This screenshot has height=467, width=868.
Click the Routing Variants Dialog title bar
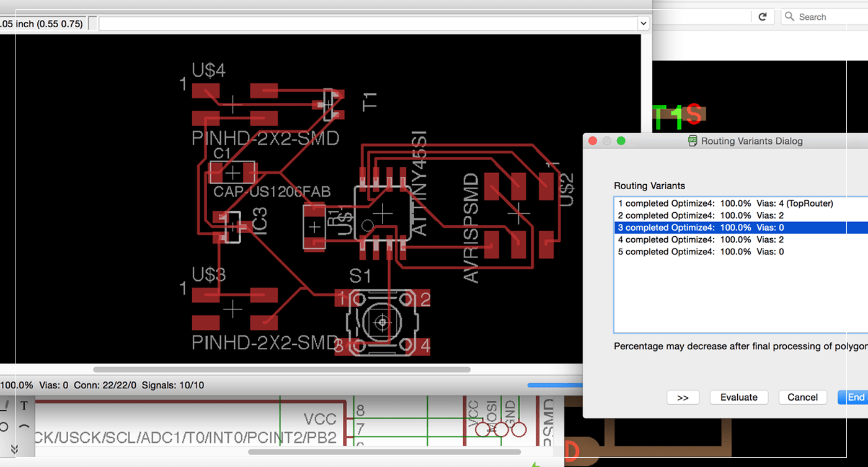pyautogui.click(x=725, y=141)
